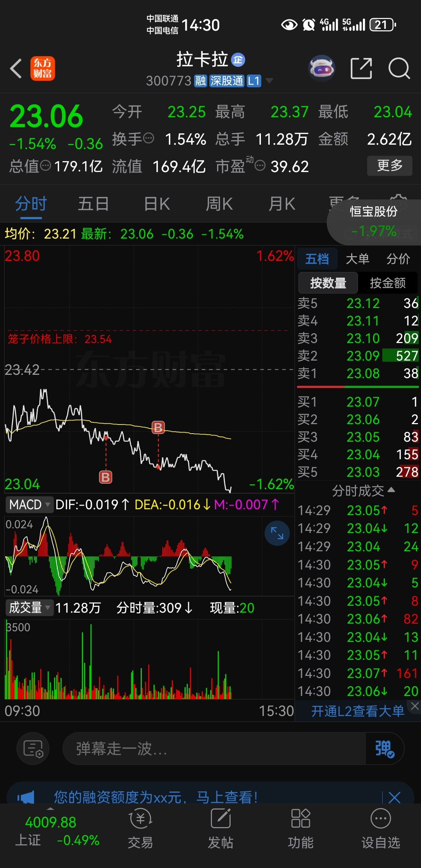The width and height of the screenshot is (421, 868).
Task: Expand chart to fullscreen with arrows icon
Action: 277,533
